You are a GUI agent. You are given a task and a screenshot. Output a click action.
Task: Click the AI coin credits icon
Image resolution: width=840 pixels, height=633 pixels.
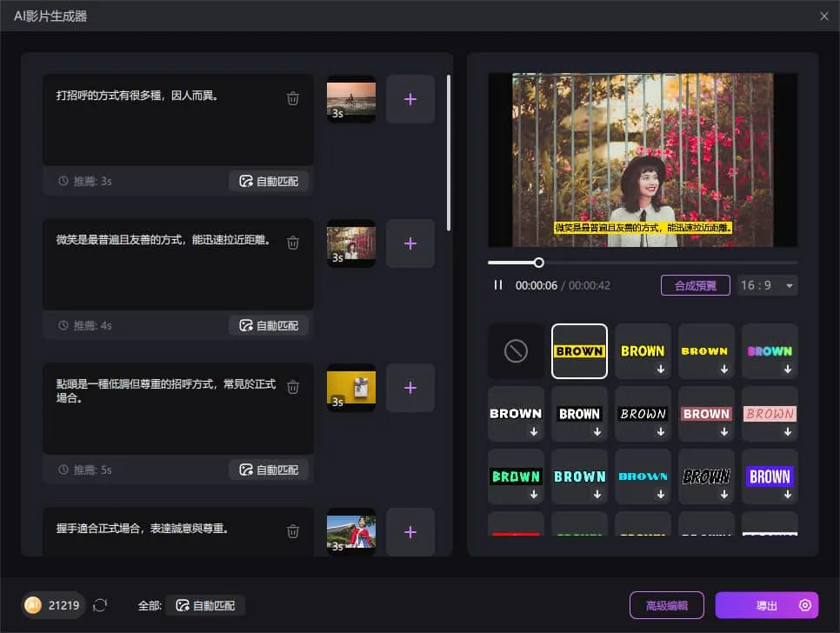pyautogui.click(x=33, y=605)
